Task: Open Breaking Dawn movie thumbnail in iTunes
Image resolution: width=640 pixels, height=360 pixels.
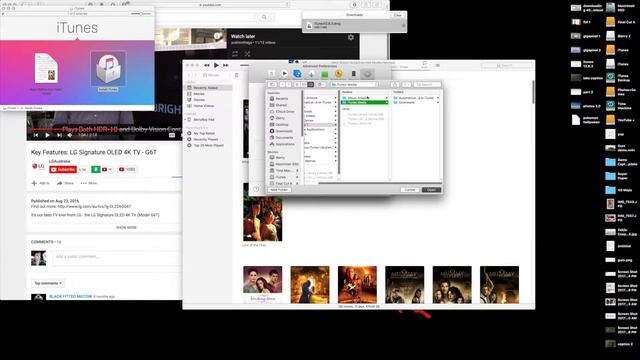Action: (x=262, y=284)
